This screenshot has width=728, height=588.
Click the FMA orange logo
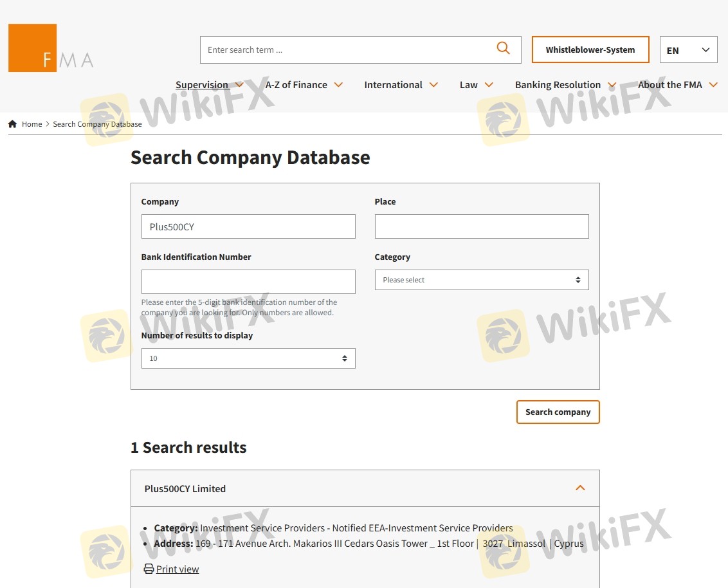33,48
